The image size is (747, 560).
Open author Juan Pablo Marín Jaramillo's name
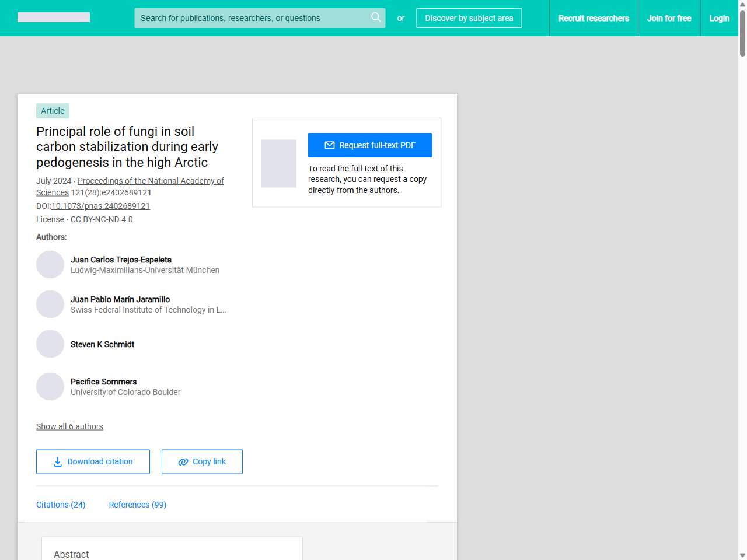pos(120,299)
